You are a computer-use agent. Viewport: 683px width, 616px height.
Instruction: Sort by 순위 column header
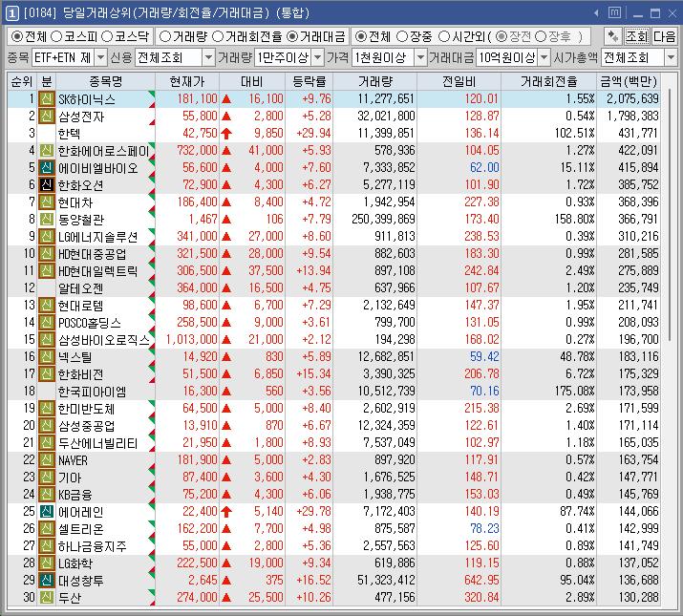22,81
